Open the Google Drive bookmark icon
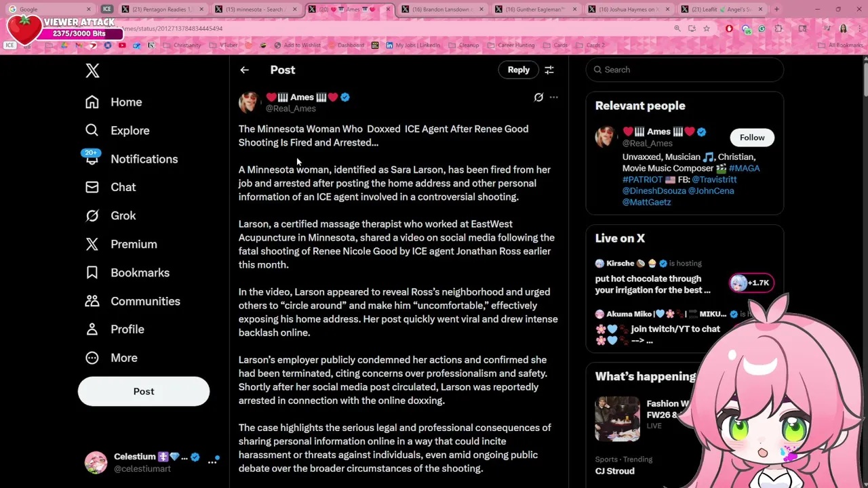The width and height of the screenshot is (868, 488). pyautogui.click(x=64, y=45)
